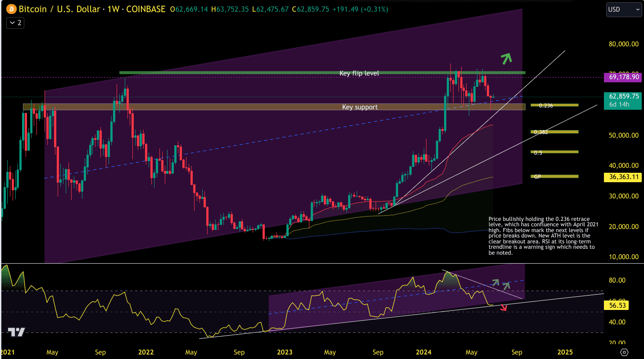Click the L62,475.67 low price value

click(x=270, y=9)
